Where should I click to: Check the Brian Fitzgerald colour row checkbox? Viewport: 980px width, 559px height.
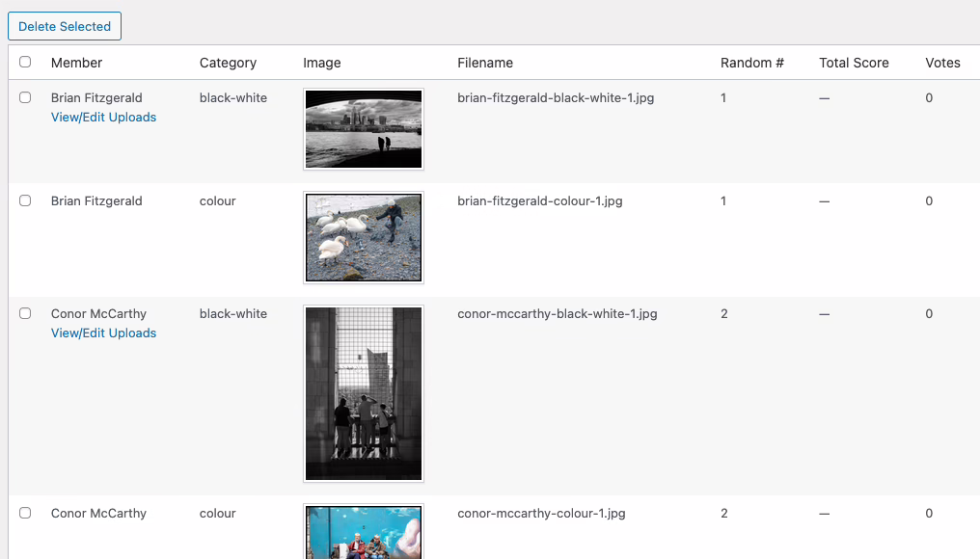coord(25,200)
